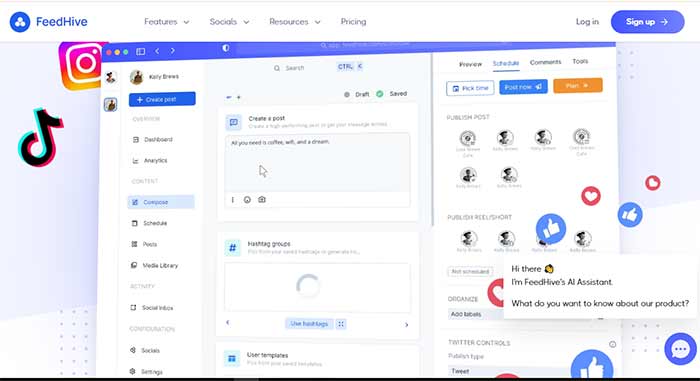Click the left chevron under hashtag groups
Image resolution: width=700 pixels, height=381 pixels.
(228, 322)
